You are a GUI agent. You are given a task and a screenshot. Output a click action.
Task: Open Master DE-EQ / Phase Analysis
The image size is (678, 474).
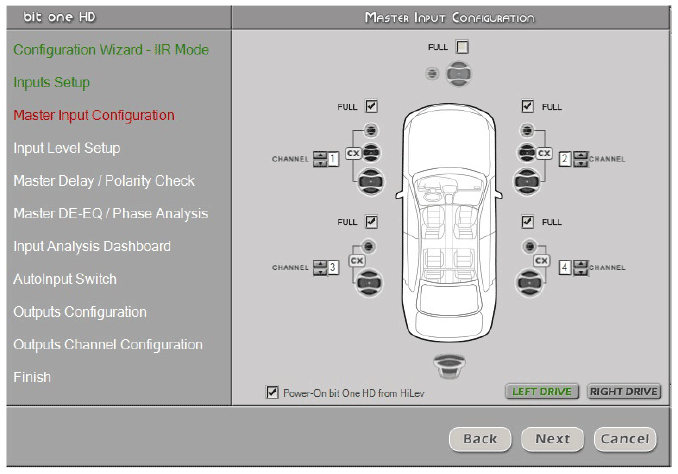point(111,213)
